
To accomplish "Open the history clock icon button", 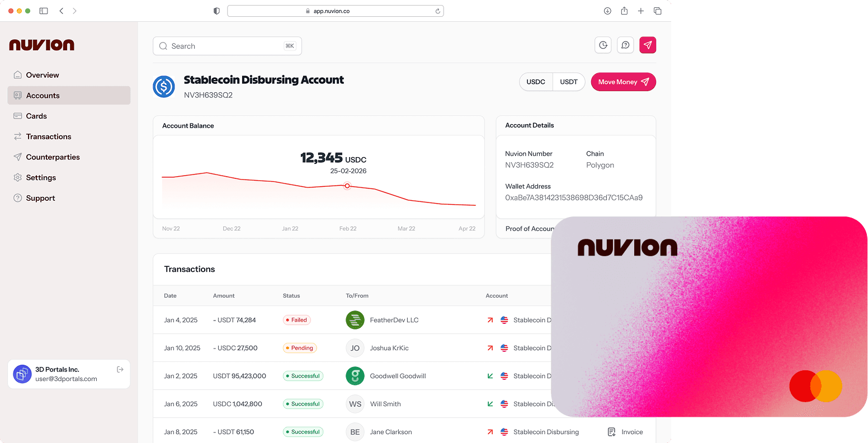I will 603,45.
